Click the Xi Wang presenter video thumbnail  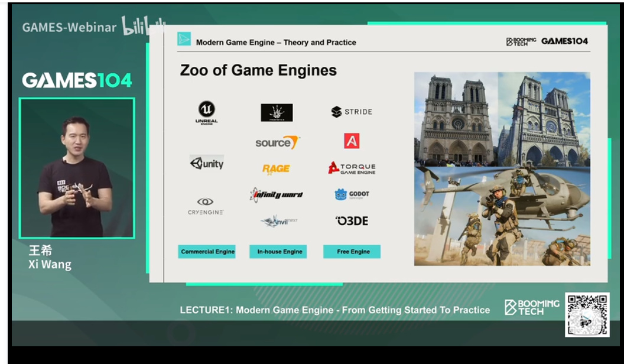pyautogui.click(x=77, y=168)
